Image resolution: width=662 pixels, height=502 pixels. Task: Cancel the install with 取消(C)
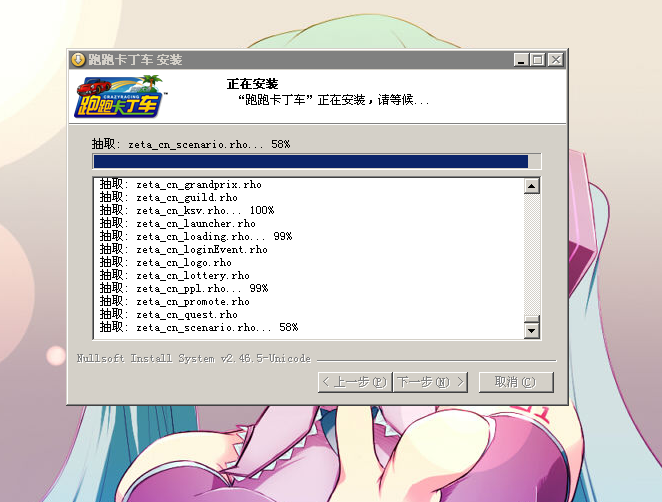click(516, 382)
